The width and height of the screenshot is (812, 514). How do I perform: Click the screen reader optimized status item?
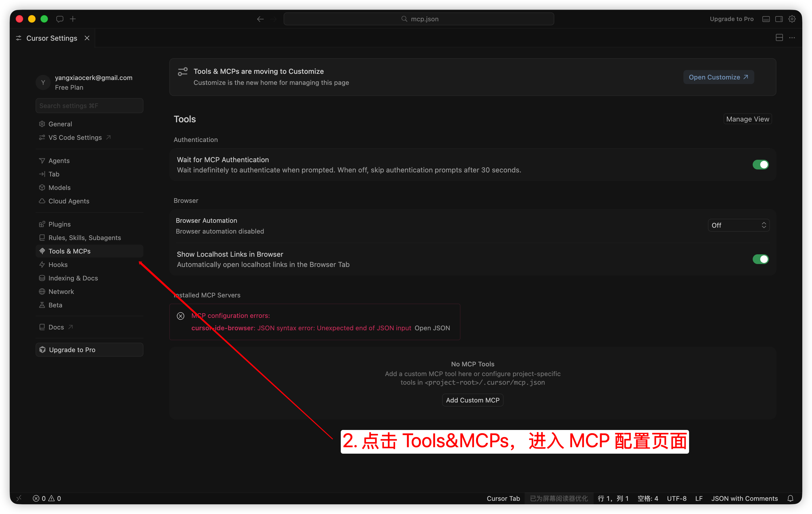tap(559, 498)
